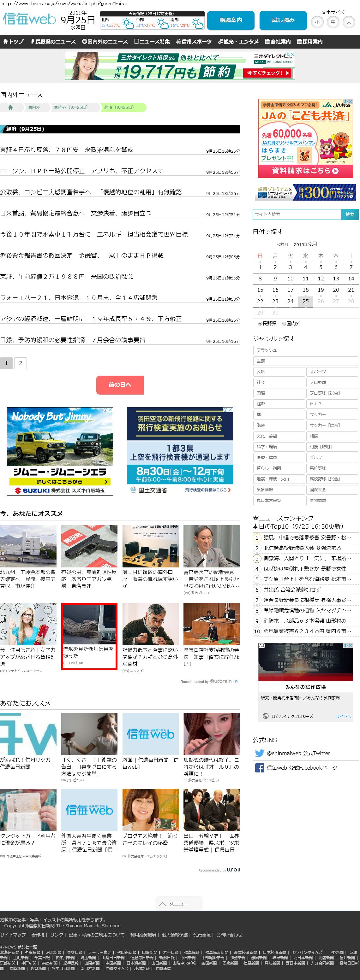Set font size to medium (中)
The height and width of the screenshot is (980, 360).
[333, 22]
